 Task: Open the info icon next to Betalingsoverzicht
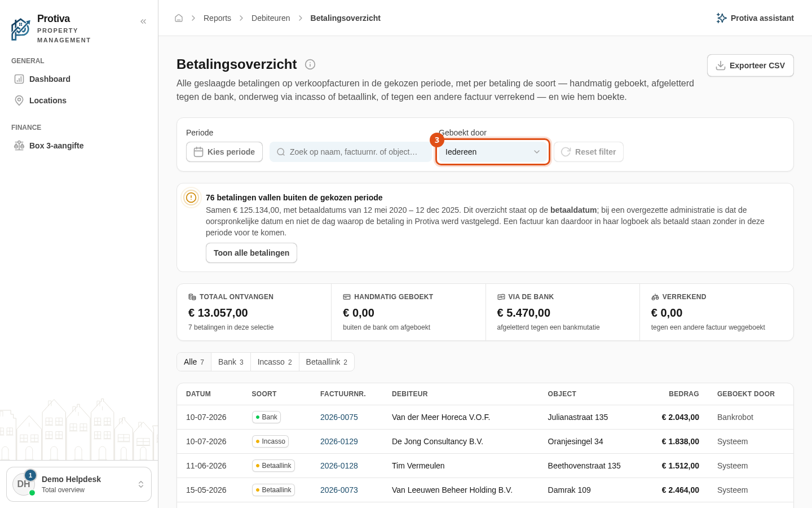click(x=310, y=64)
